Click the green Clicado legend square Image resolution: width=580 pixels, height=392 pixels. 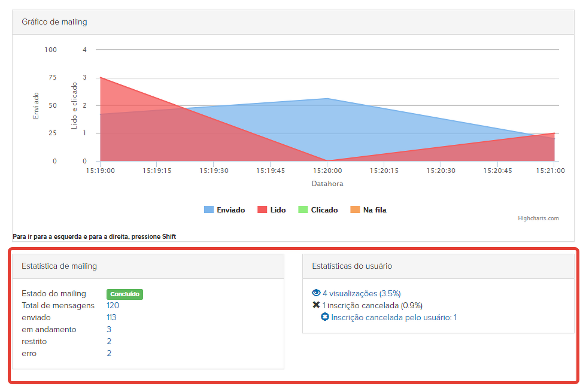click(302, 210)
